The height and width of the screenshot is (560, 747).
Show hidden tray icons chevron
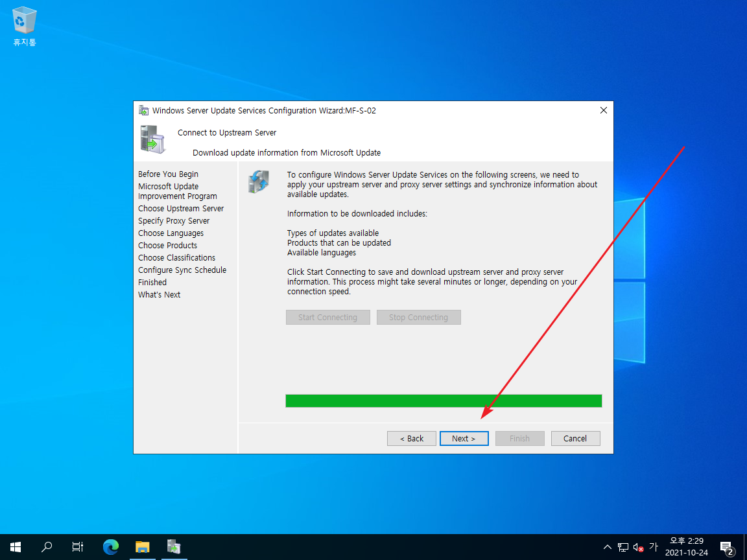(607, 547)
